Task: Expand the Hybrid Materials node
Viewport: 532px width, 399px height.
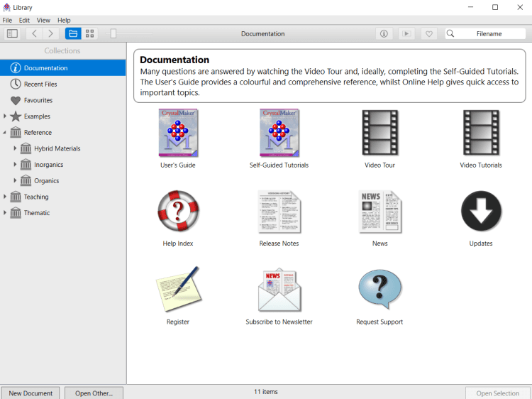Action: [x=15, y=148]
